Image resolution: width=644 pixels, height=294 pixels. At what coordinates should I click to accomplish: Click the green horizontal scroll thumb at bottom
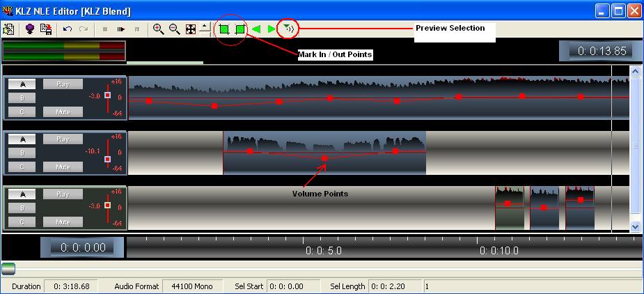coord(8,269)
